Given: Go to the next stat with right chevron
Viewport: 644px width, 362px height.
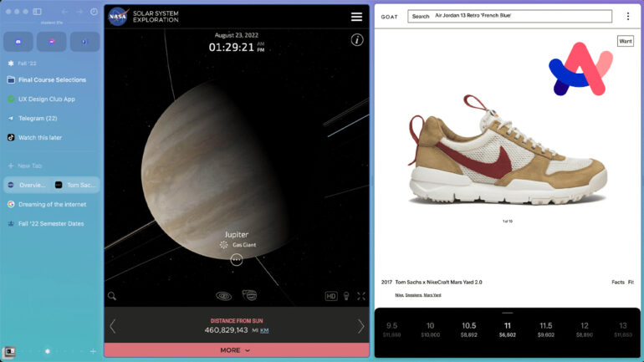Looking at the screenshot, I should 361,326.
